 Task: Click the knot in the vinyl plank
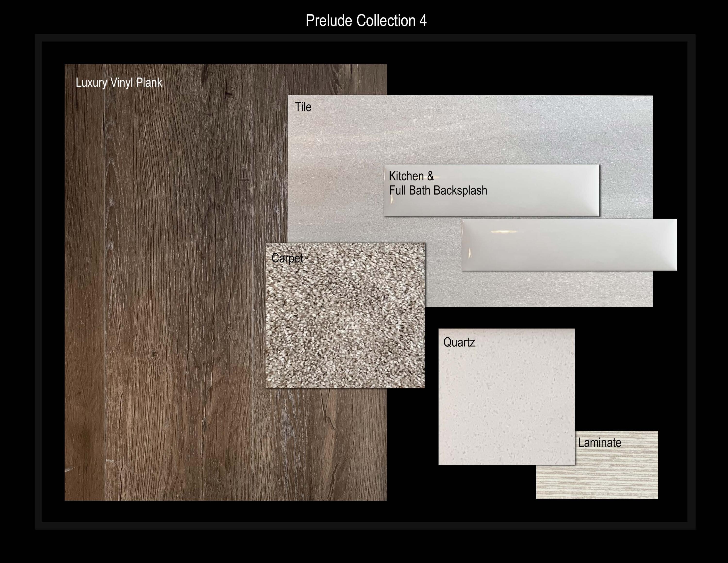point(154,354)
